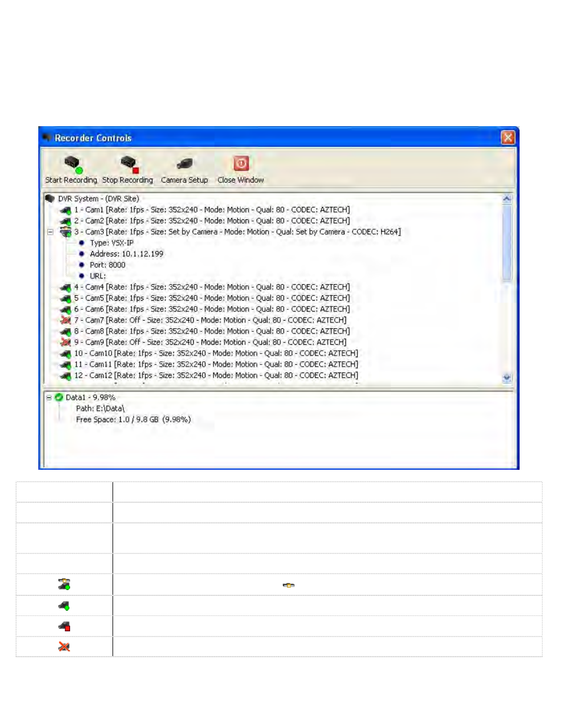This screenshot has height=728, width=562.
Task: Click the 'Address: 10.1.12.199' entry
Action: tap(127, 254)
